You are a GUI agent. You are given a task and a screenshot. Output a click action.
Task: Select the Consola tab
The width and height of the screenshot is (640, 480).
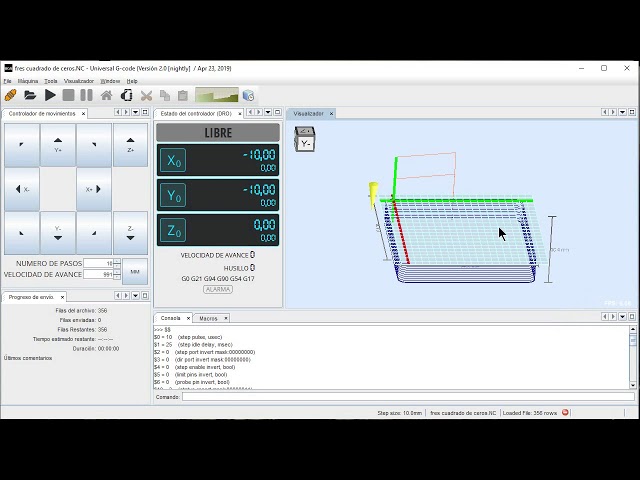171,318
